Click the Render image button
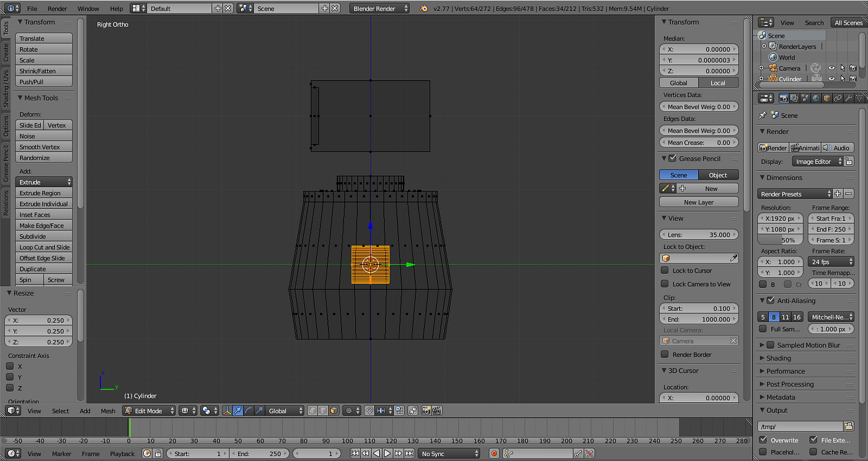This screenshot has width=868, height=461. click(x=773, y=148)
